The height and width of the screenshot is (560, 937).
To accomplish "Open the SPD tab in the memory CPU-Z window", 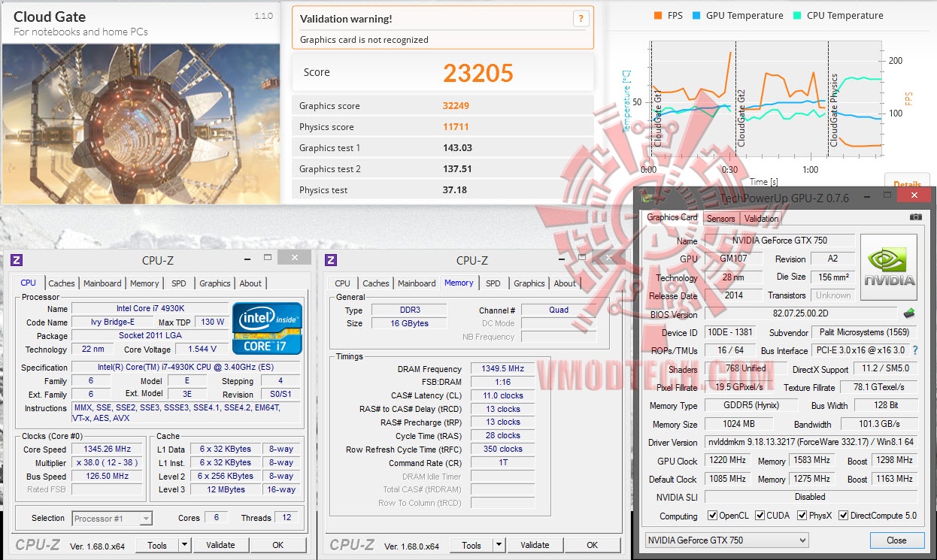I will tap(493, 283).
